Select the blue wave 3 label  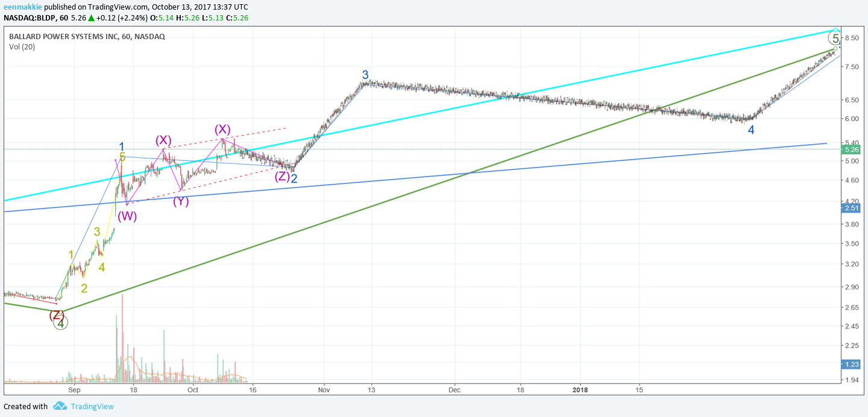click(365, 75)
